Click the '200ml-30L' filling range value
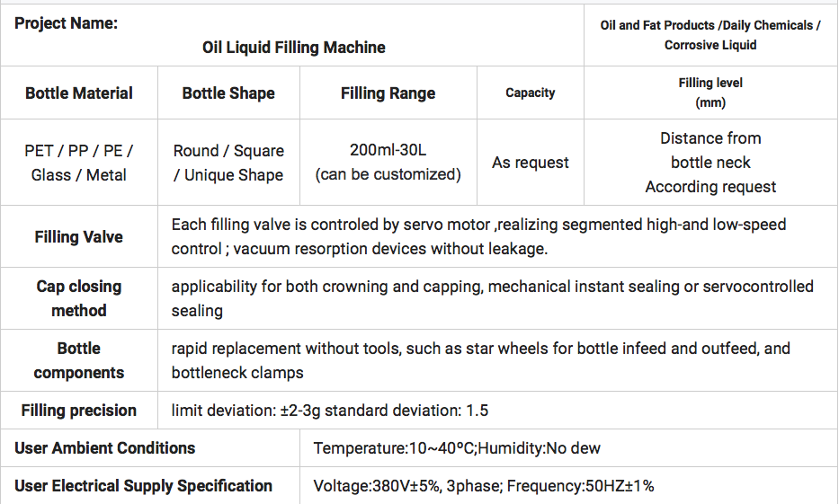 point(388,150)
